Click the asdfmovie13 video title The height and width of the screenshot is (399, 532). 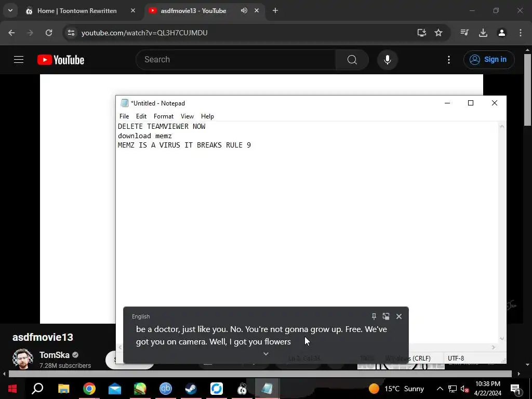coord(43,337)
